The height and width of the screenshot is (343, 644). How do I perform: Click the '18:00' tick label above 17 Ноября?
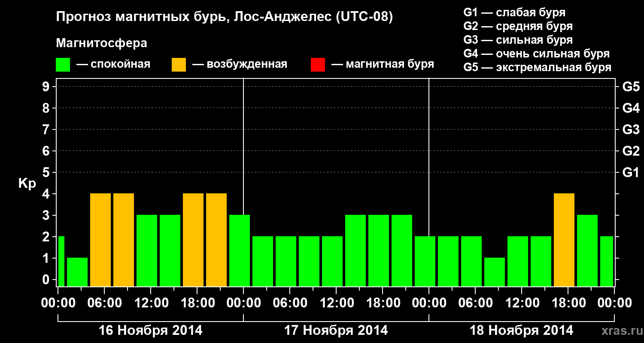(x=383, y=303)
